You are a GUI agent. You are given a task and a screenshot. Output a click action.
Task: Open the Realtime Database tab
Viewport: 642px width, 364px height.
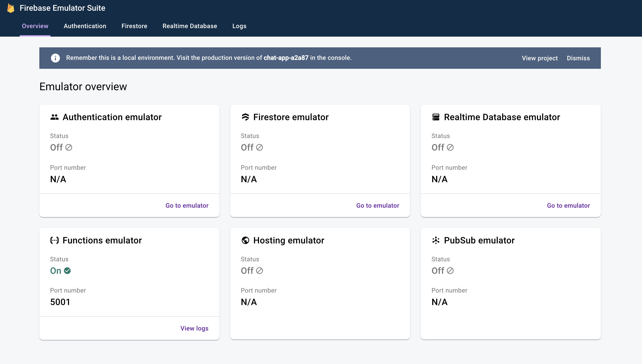point(190,26)
